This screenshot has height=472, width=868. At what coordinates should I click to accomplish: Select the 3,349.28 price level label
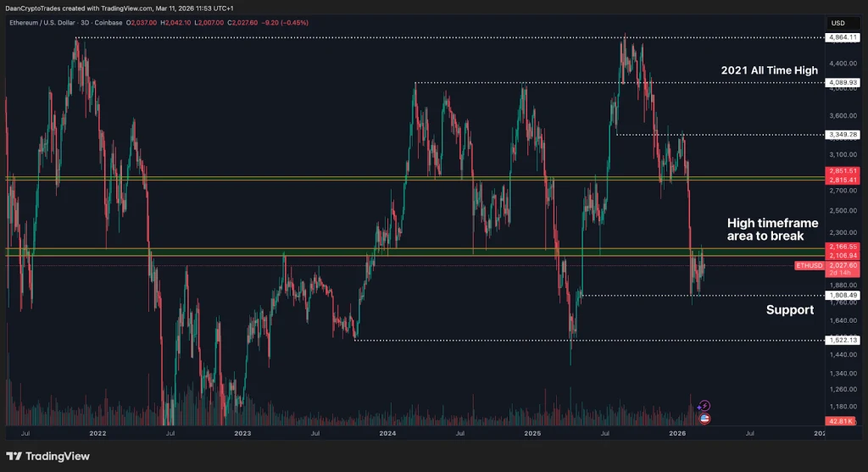(843, 135)
